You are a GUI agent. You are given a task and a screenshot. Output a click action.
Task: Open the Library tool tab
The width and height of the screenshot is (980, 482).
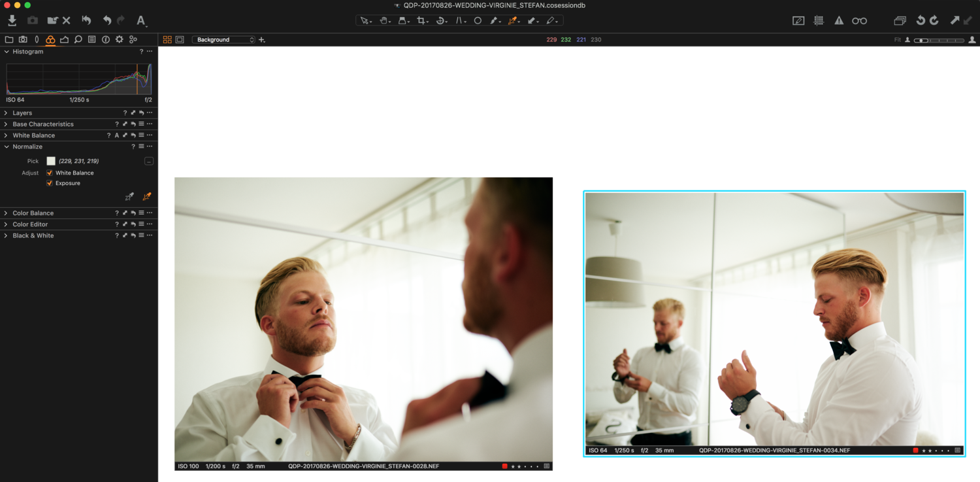click(x=9, y=39)
